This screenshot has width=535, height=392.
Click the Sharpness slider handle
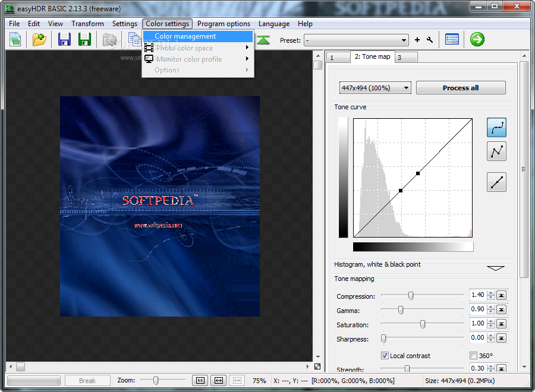pos(383,338)
